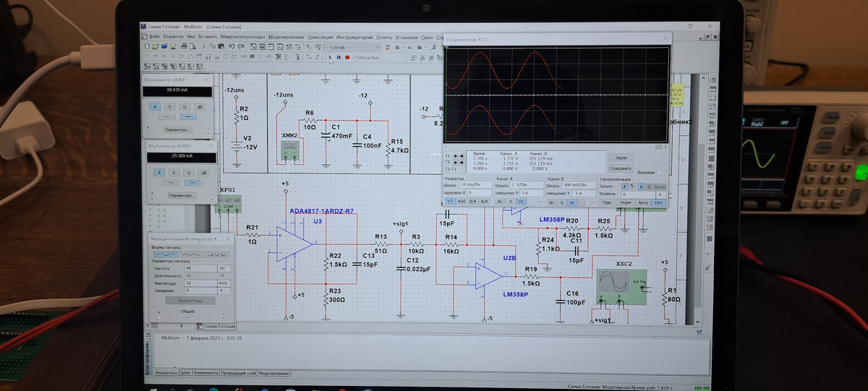This screenshot has width=868, height=391.
Task: Switch to the Цепи bottom tab
Action: coord(184,373)
